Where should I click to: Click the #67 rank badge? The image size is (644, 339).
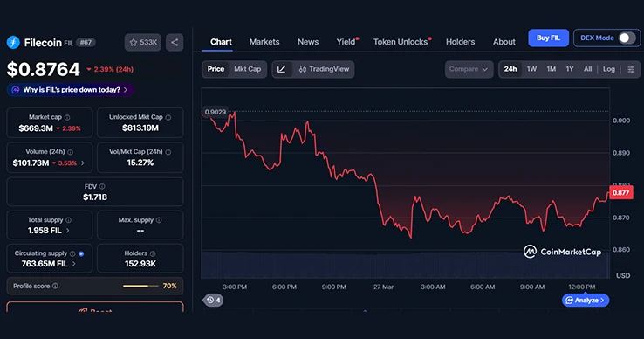coord(86,42)
